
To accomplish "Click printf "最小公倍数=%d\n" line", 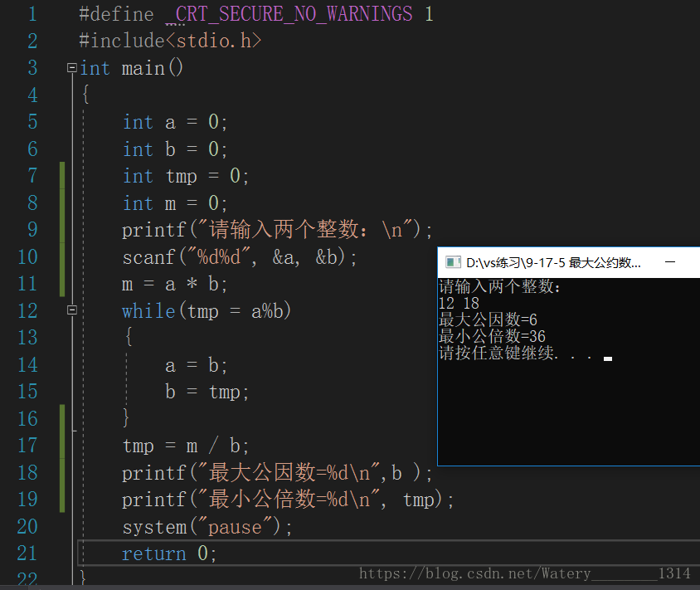I will (288, 500).
